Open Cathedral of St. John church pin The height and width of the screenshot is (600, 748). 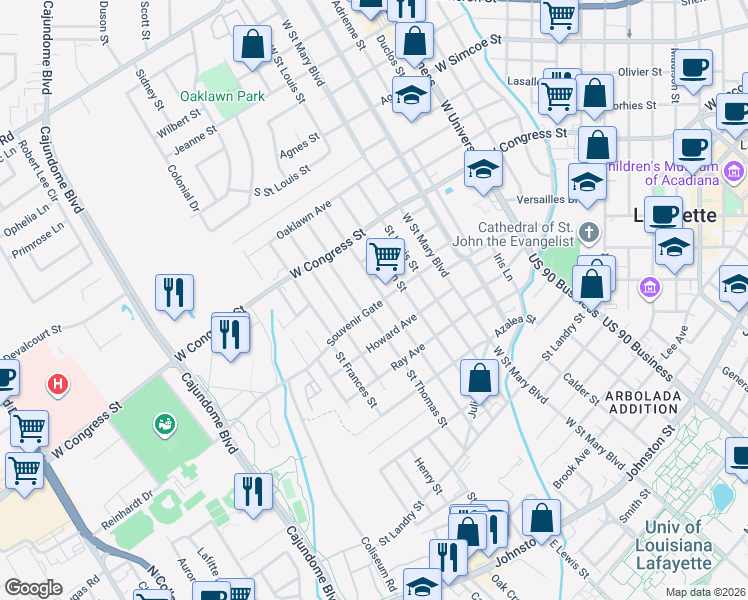589,233
